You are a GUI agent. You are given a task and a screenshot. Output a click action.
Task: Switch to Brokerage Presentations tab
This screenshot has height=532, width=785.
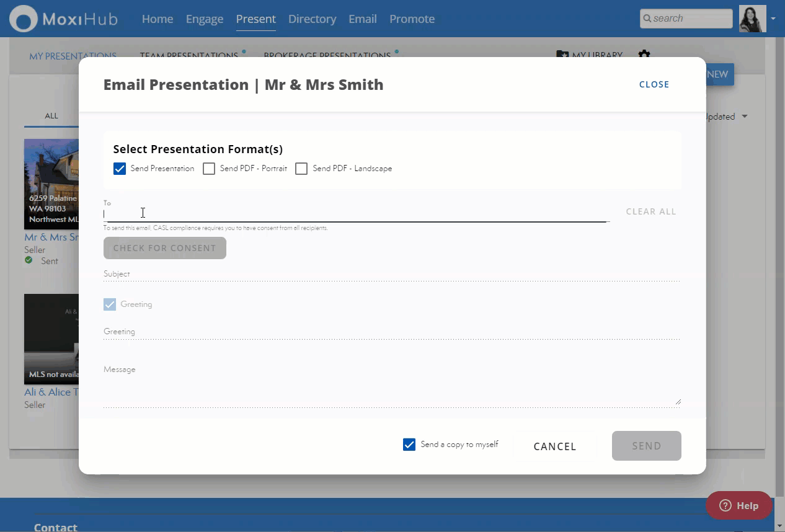[327, 56]
